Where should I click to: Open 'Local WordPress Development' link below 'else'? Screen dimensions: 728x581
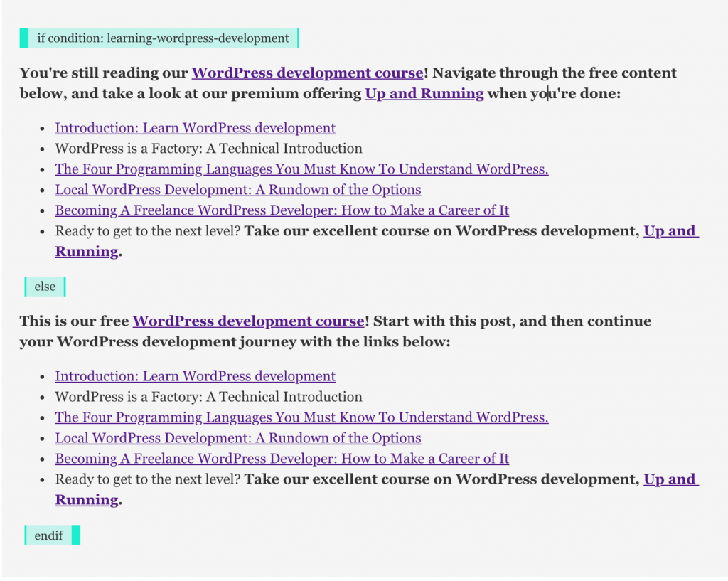pos(238,438)
